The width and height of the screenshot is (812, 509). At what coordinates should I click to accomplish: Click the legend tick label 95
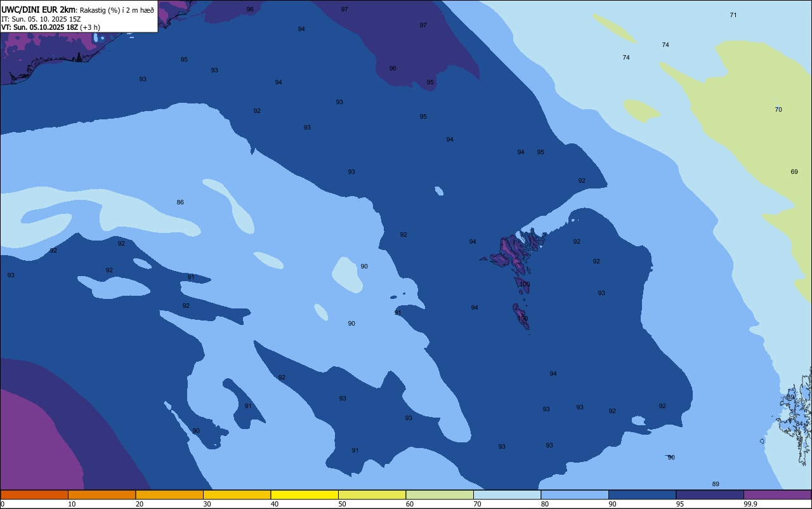click(681, 504)
